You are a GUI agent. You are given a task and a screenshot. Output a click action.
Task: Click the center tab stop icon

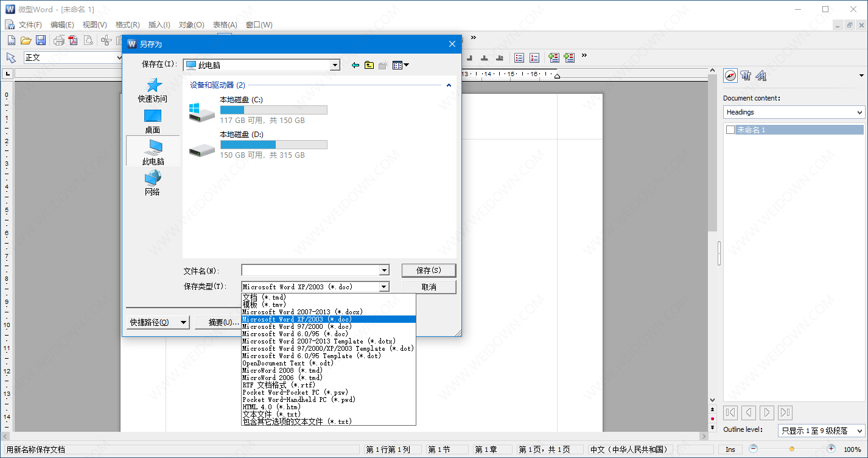click(485, 57)
